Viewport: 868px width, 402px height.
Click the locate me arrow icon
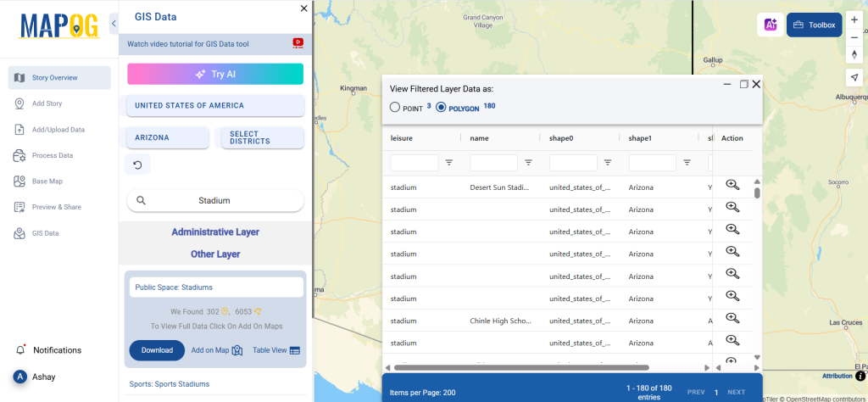[x=854, y=77]
